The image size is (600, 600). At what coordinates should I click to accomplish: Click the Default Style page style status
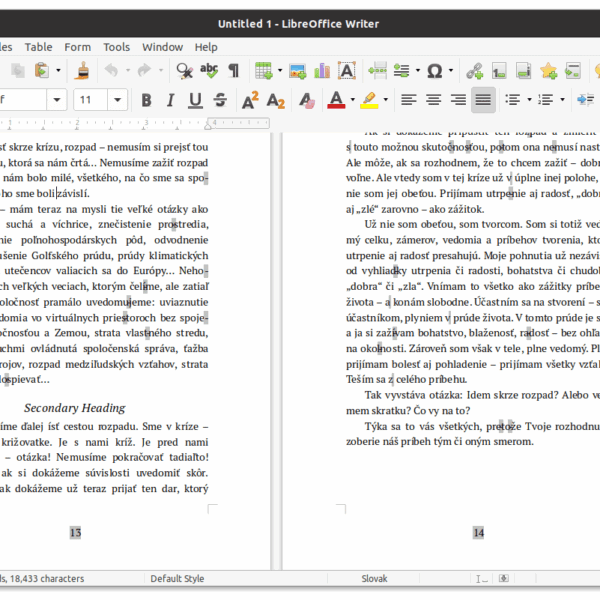[x=177, y=579]
